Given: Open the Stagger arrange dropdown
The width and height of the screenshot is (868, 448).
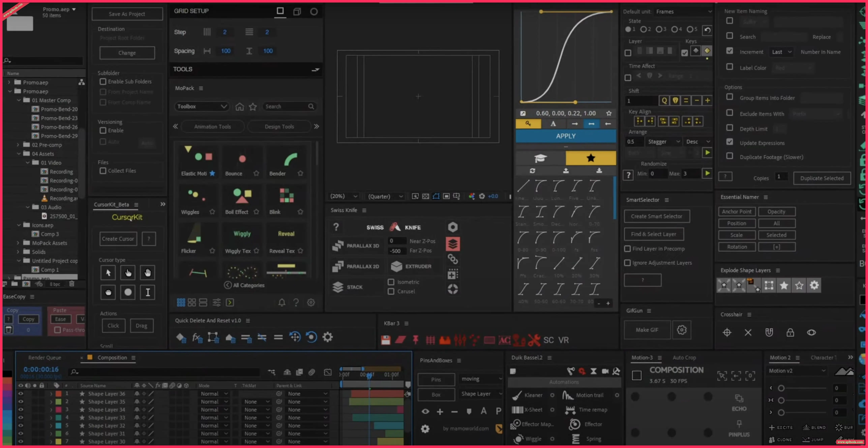Looking at the screenshot, I should (663, 142).
